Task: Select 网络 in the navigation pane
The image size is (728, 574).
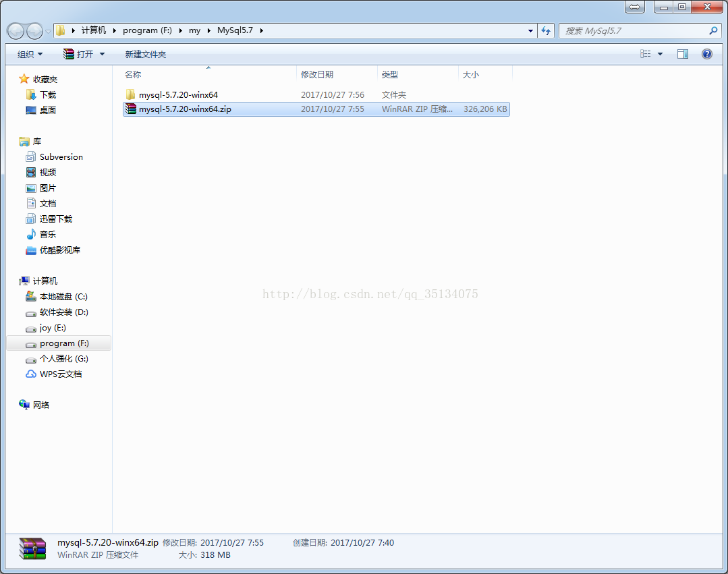Action: point(41,405)
